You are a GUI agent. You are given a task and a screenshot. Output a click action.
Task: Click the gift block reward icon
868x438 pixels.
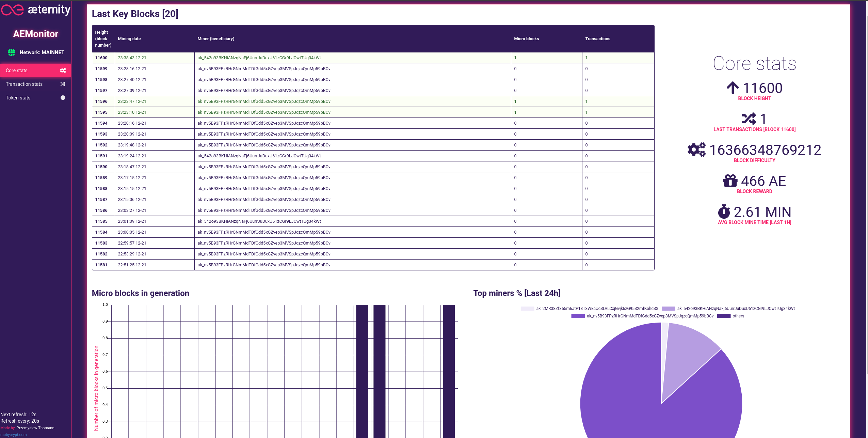click(730, 181)
